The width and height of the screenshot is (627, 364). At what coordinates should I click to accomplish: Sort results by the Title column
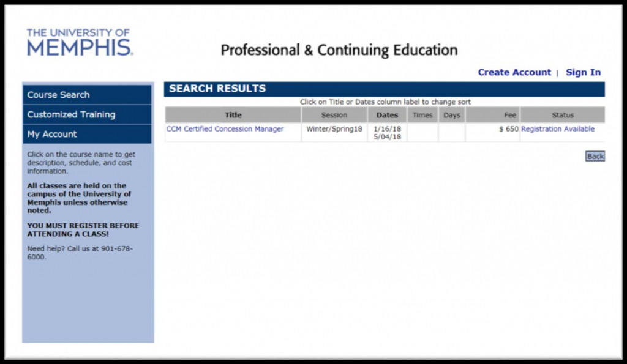(x=233, y=115)
